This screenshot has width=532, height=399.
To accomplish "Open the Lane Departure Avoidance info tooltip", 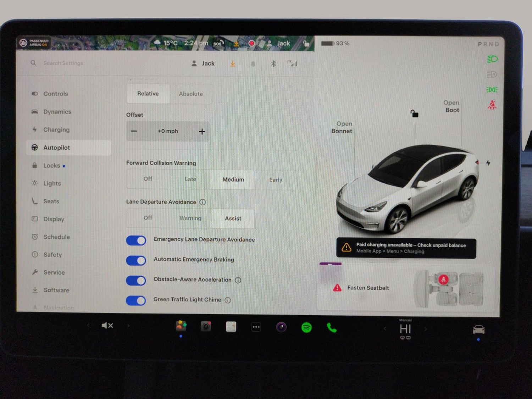I will [203, 202].
